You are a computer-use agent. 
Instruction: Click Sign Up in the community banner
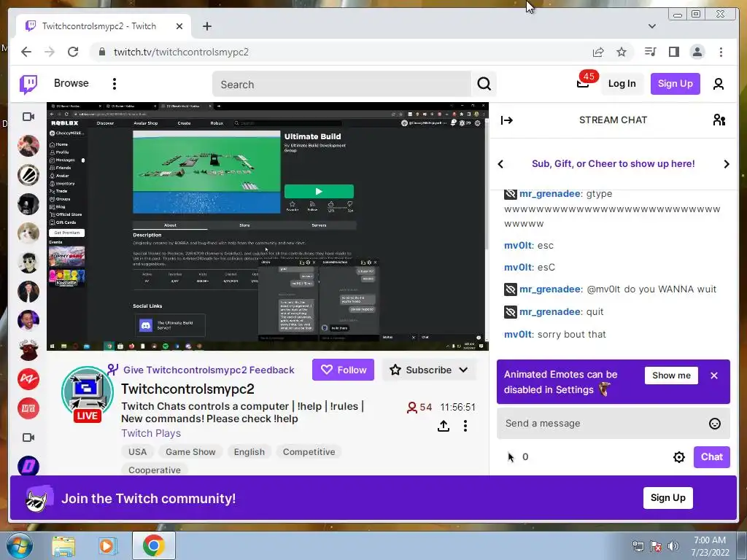point(668,497)
